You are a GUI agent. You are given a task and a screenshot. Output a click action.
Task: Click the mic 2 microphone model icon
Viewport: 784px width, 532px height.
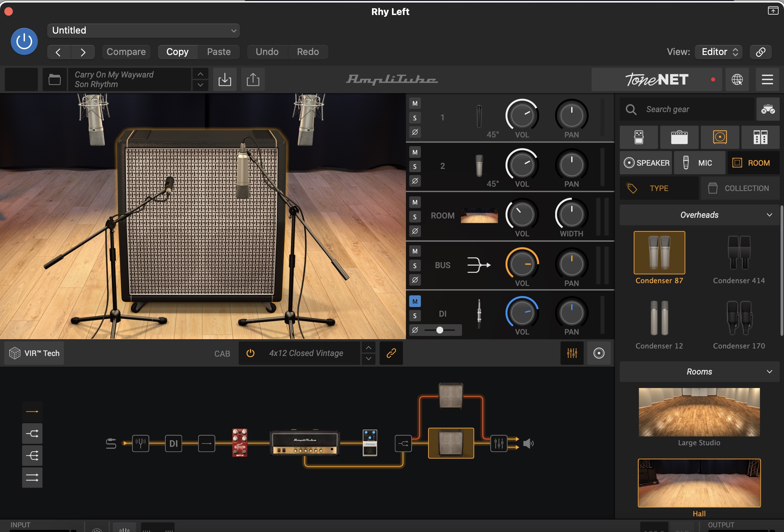pyautogui.click(x=479, y=165)
